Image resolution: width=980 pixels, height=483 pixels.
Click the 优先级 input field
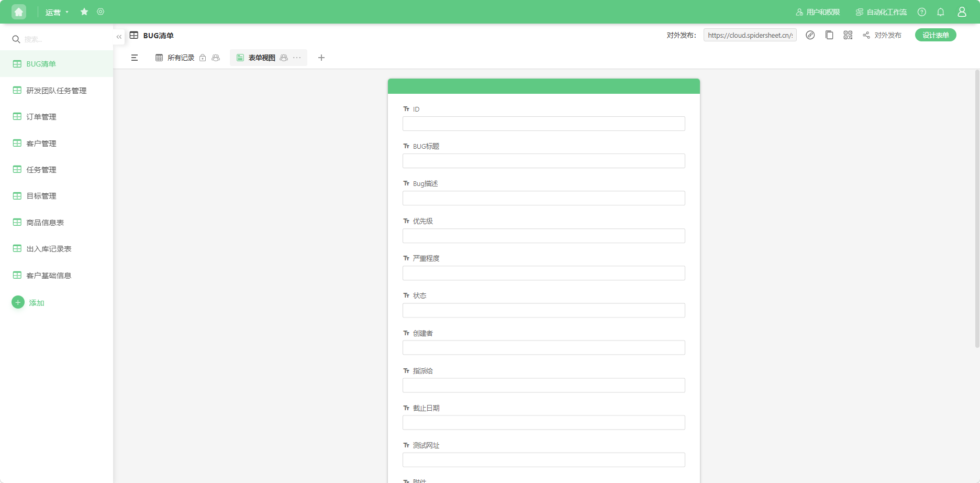[x=544, y=236]
